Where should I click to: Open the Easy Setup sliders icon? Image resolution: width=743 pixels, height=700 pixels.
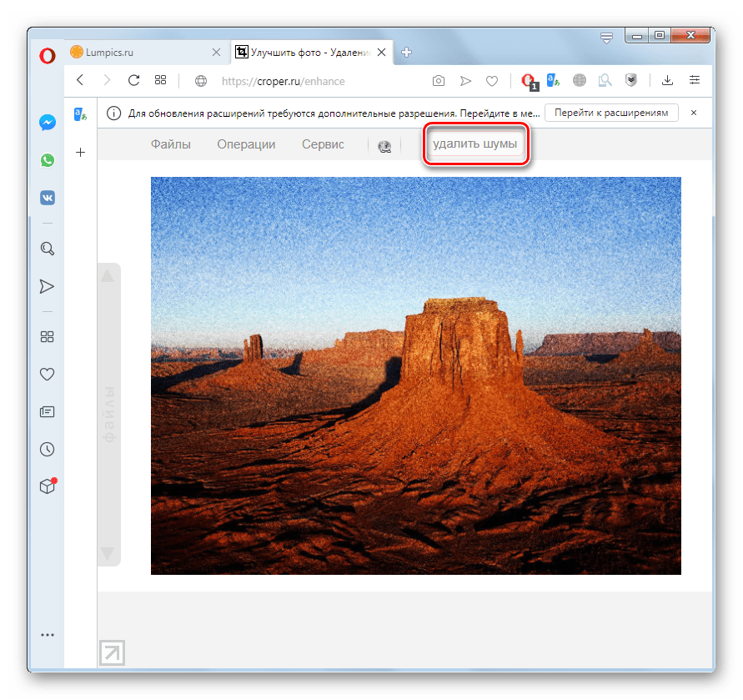tap(694, 80)
